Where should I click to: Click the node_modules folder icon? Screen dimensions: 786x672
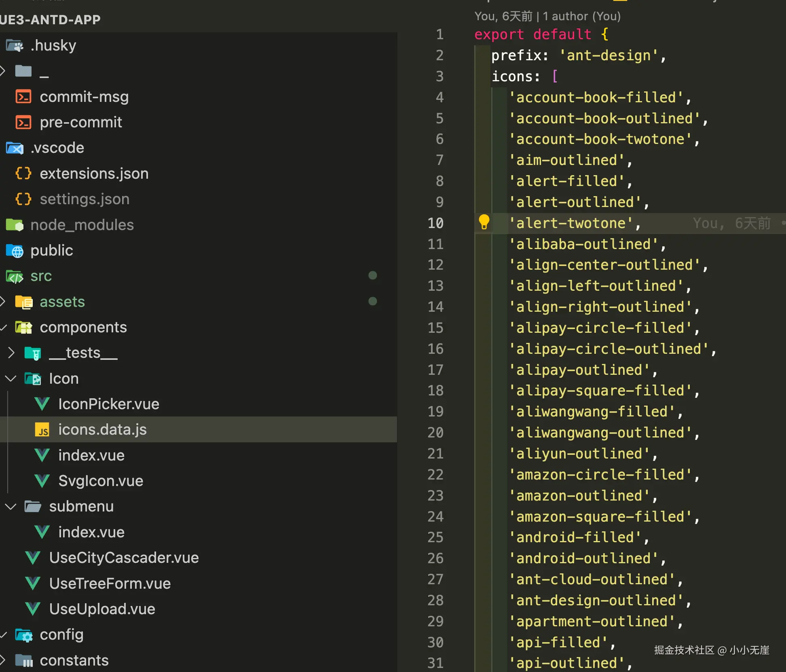(15, 225)
